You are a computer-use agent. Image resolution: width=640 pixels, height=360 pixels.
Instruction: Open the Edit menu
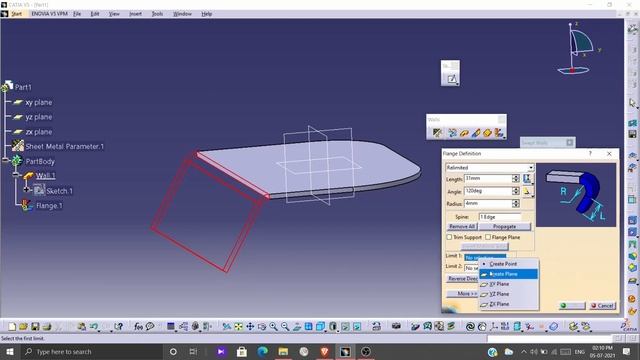[95, 14]
